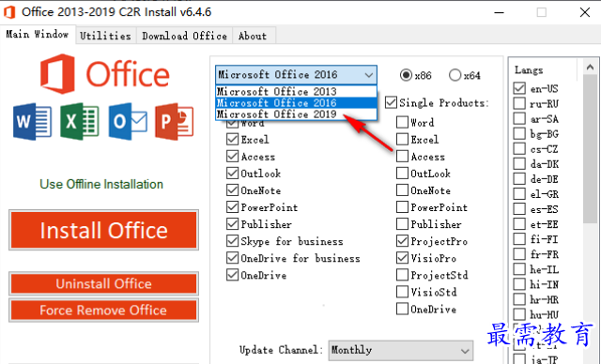Check the he-IL language
Viewport: 601px width, 364px height.
pyautogui.click(x=519, y=269)
